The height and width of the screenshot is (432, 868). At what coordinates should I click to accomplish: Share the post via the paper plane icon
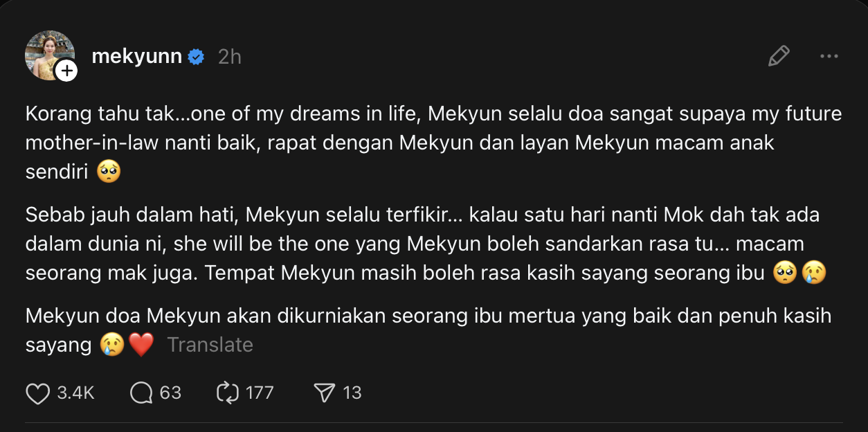click(324, 393)
